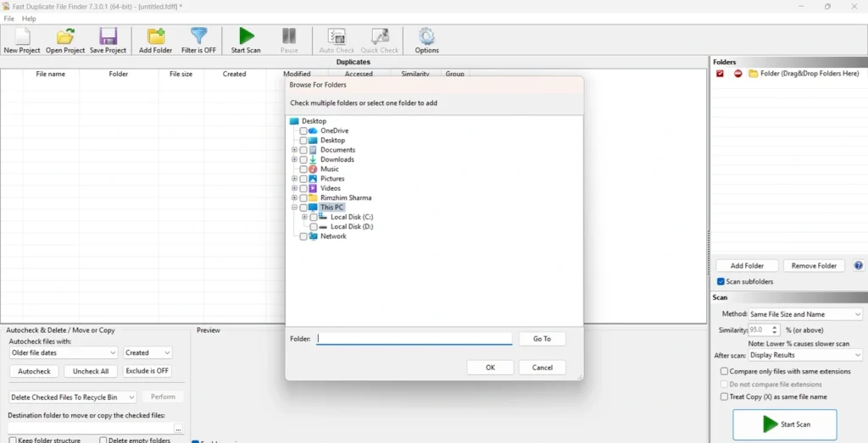Image resolution: width=868 pixels, height=443 pixels.
Task: Sort by File size column header
Action: pos(181,74)
